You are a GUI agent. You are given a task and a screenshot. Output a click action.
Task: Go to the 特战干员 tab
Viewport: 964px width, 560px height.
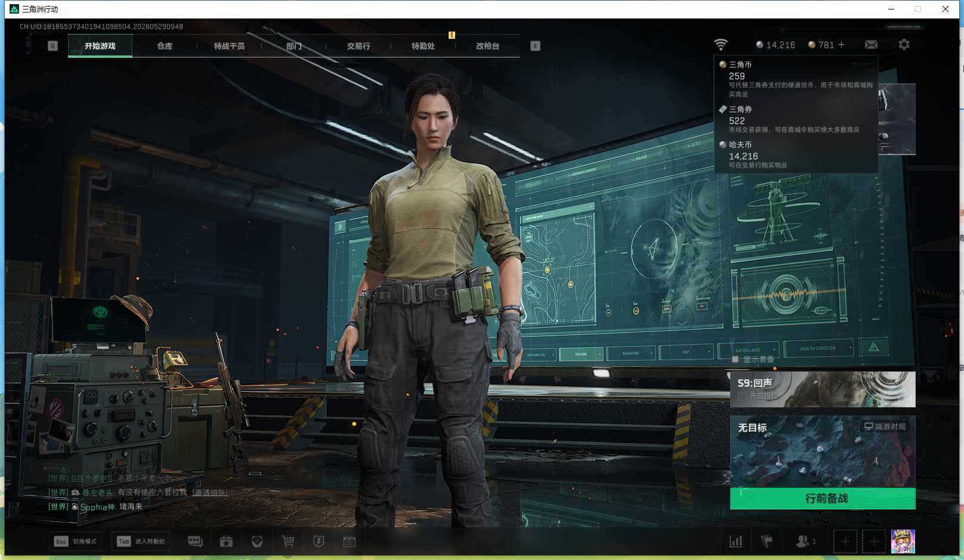point(229,46)
